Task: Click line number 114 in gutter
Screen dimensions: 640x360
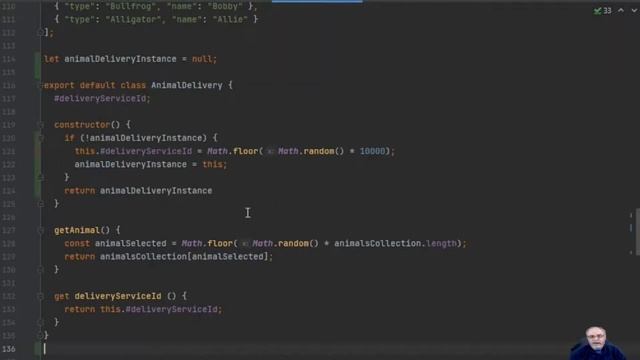Action: 9,59
